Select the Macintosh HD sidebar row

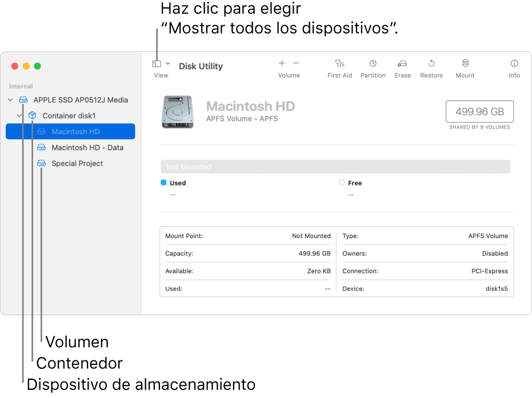tap(70, 131)
